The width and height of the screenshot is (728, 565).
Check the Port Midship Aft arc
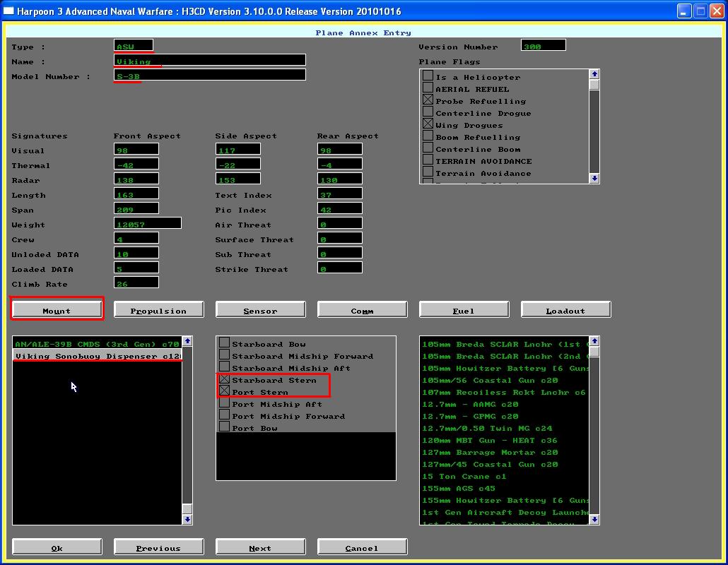click(224, 403)
